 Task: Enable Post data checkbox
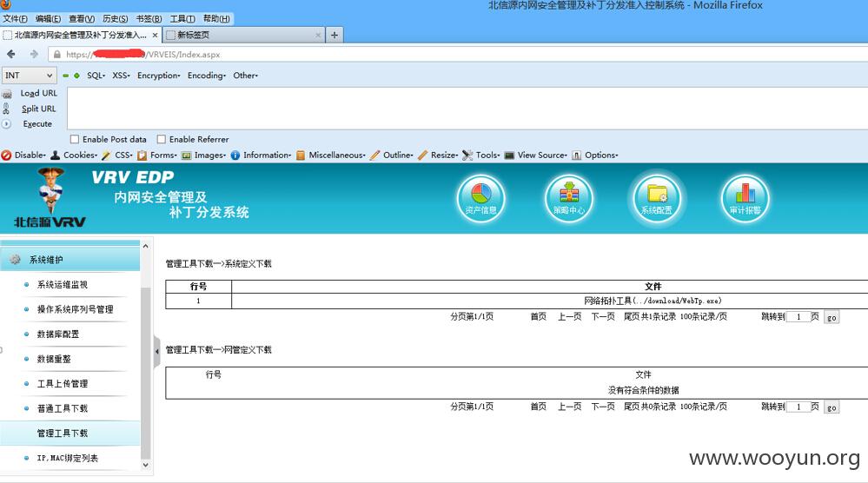(75, 139)
